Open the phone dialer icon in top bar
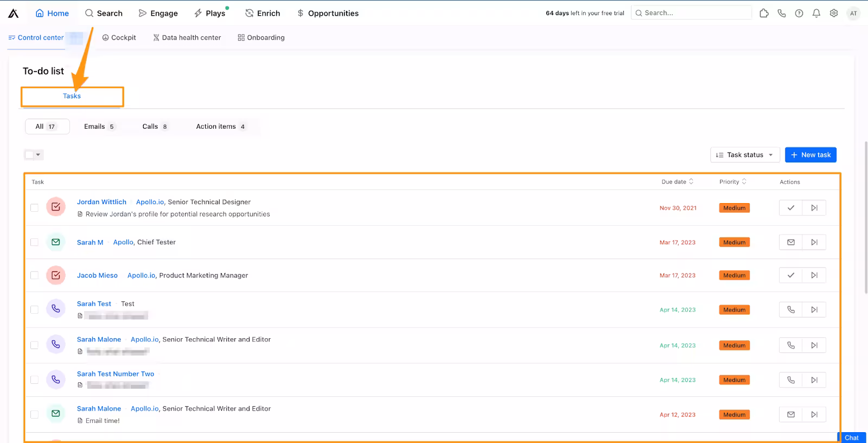This screenshot has height=443, width=868. tap(781, 14)
